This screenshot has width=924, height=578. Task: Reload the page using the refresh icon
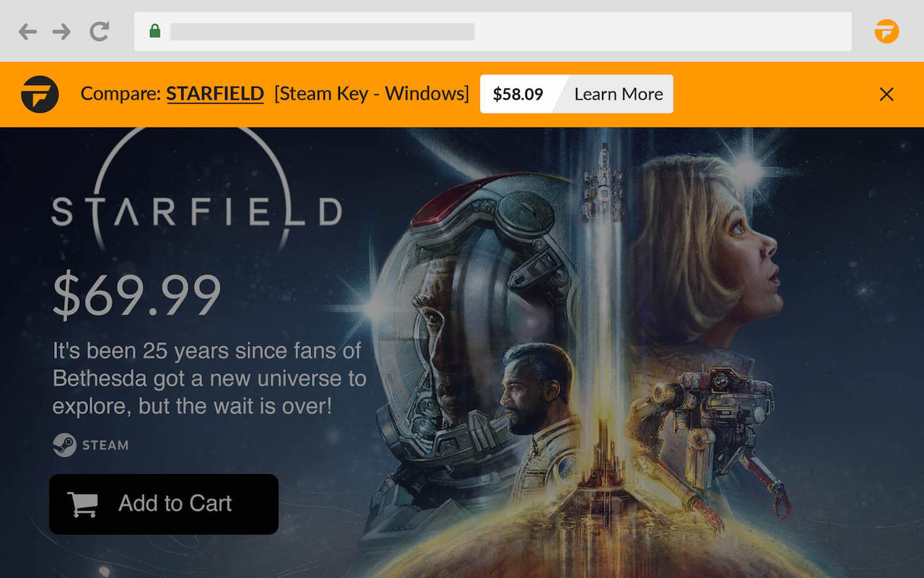coord(98,32)
